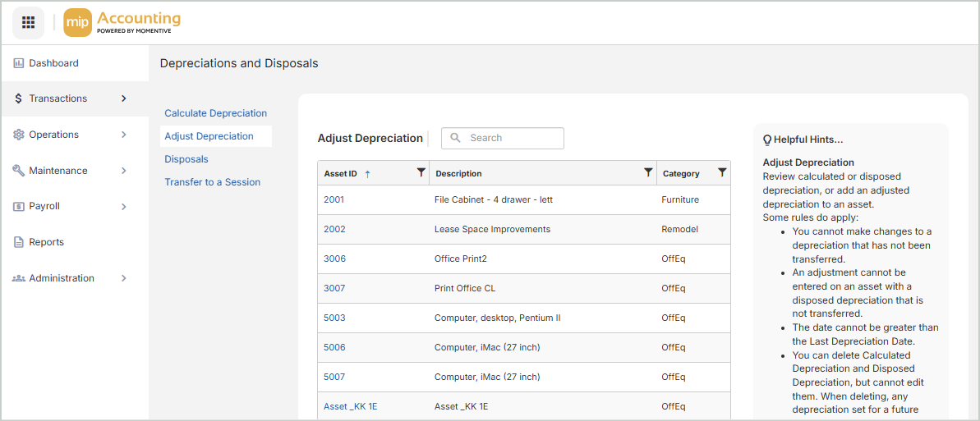Screen dimensions: 980x421
Task: Open asset 5006 link
Action: pos(334,347)
